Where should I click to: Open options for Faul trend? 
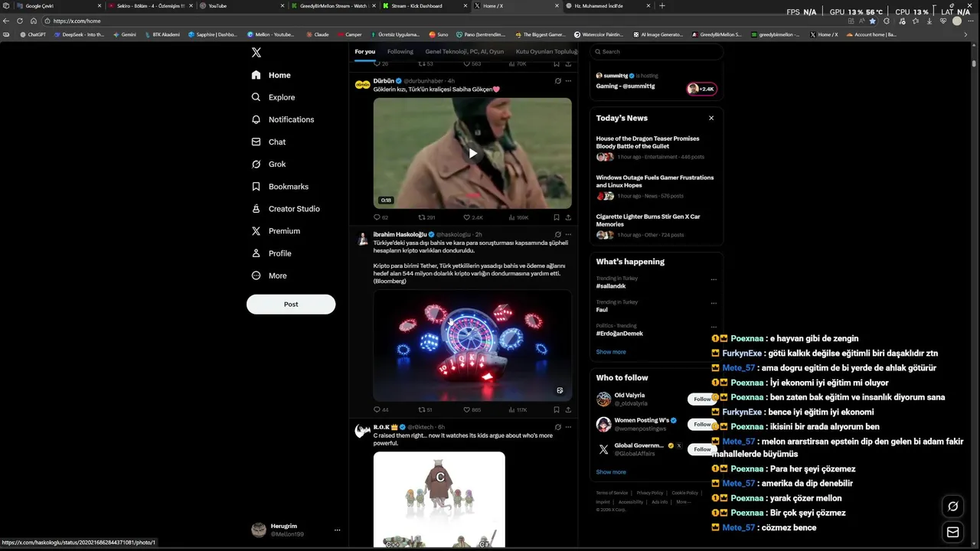coord(714,303)
